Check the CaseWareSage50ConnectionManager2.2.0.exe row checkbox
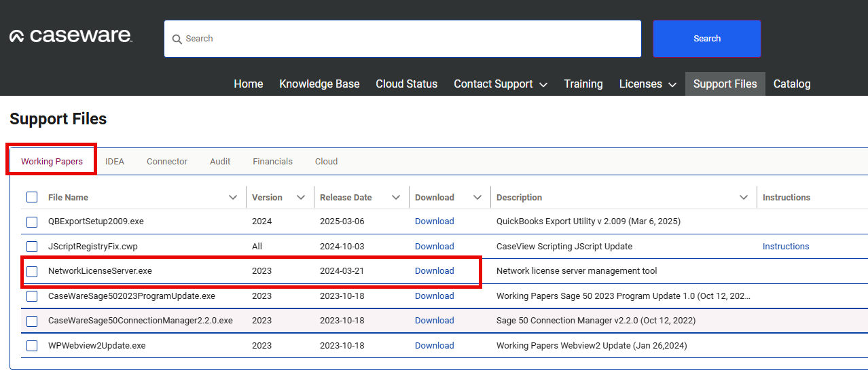The image size is (868, 373). 32,321
